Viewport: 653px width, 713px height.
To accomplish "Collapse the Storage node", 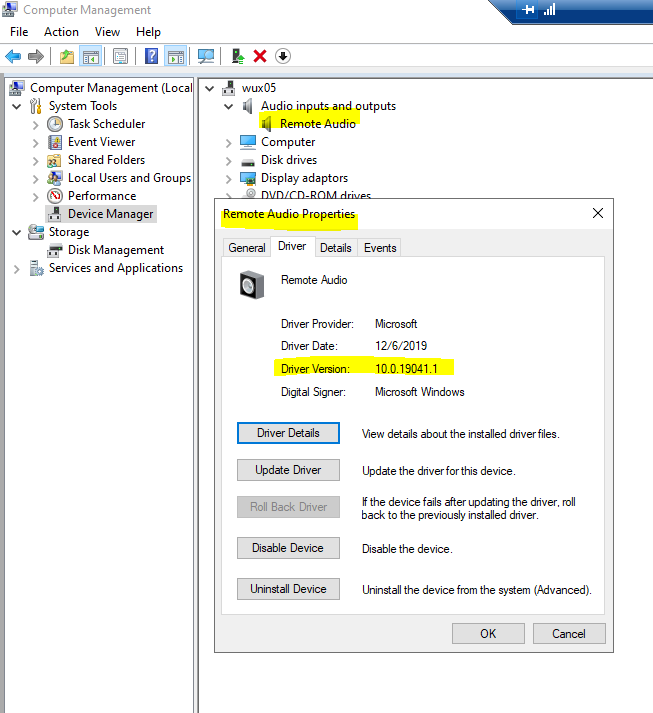I will tap(17, 232).
